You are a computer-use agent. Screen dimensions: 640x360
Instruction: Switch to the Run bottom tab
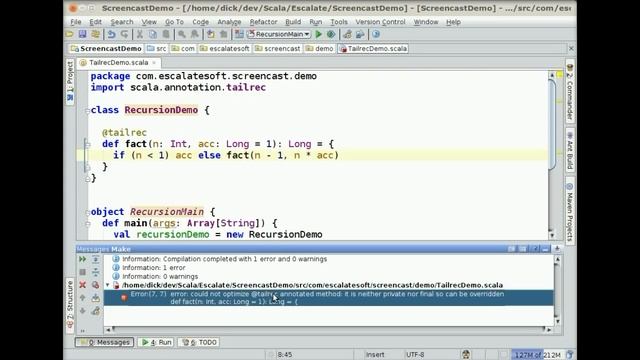click(157, 342)
